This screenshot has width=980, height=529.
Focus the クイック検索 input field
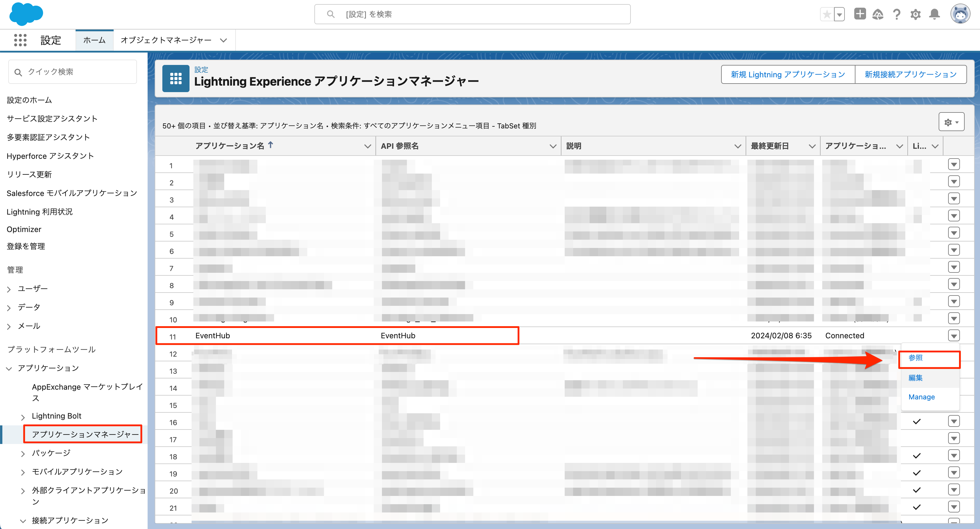(72, 71)
